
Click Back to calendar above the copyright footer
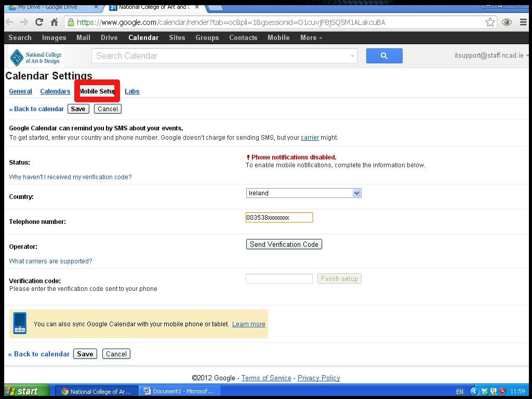pyautogui.click(x=39, y=354)
